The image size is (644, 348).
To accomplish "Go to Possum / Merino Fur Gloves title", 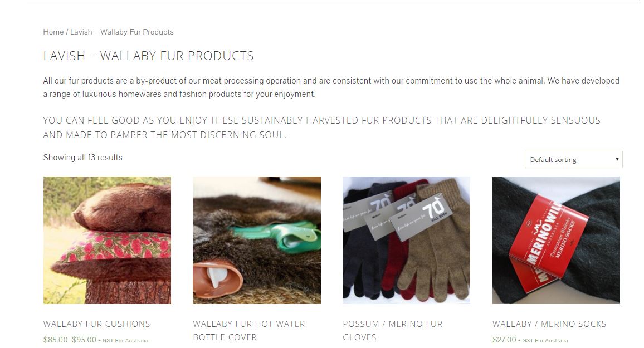I will pyautogui.click(x=393, y=330).
